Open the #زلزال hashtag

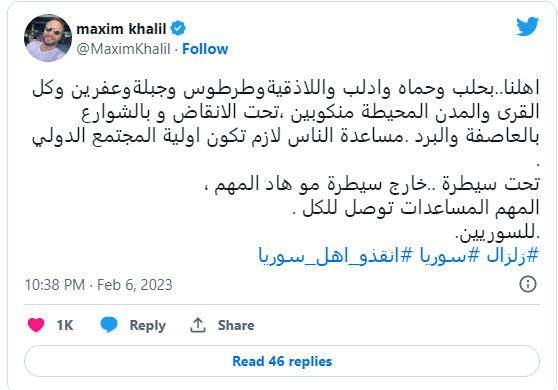point(512,255)
